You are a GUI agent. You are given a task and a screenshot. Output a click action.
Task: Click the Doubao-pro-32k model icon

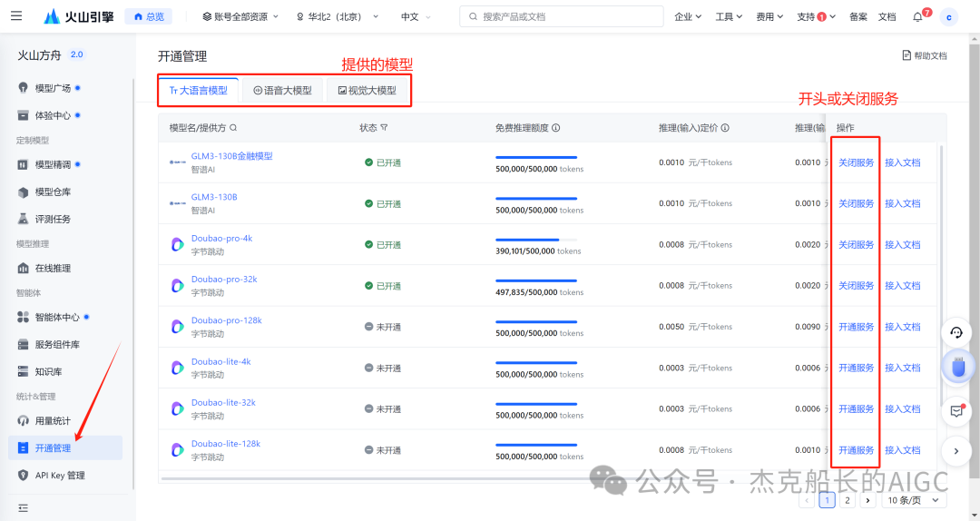178,286
